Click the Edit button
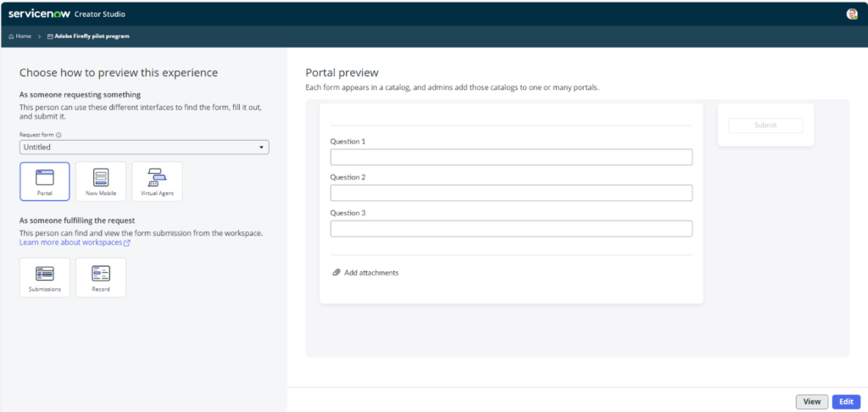Viewport: 868px width, 412px height. (846, 402)
